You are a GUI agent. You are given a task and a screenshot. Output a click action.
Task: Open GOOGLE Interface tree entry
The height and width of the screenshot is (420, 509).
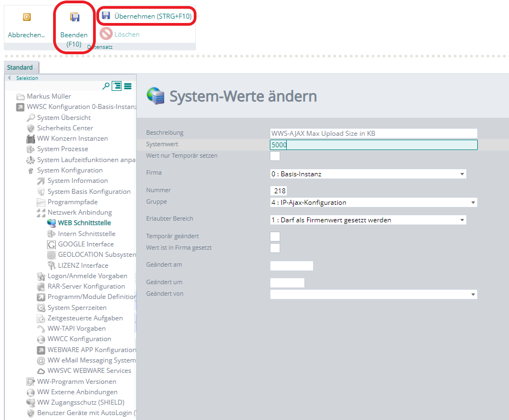coord(85,244)
